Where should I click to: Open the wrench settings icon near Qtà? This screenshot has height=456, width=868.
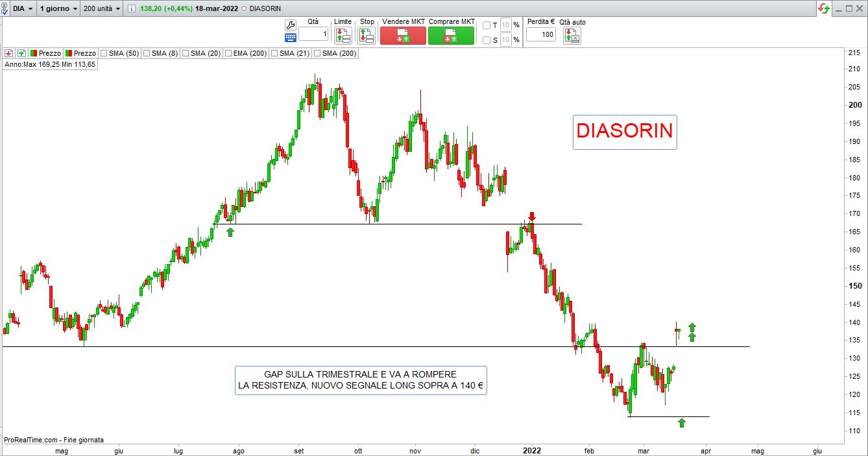tap(291, 25)
